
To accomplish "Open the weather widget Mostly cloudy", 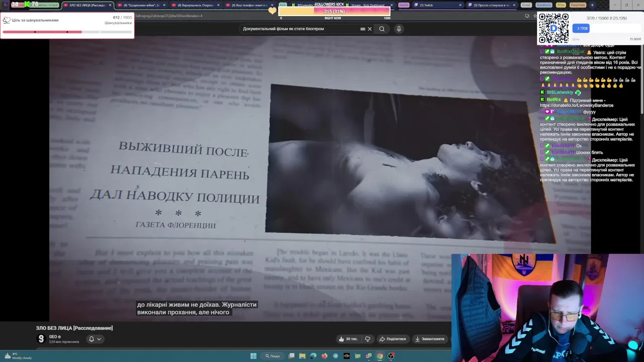I will (x=18, y=356).
